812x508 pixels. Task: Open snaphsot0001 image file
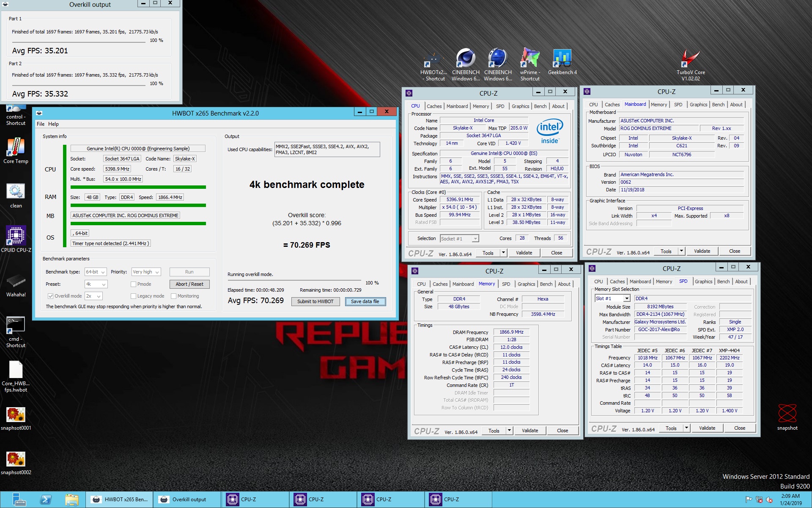(16, 419)
